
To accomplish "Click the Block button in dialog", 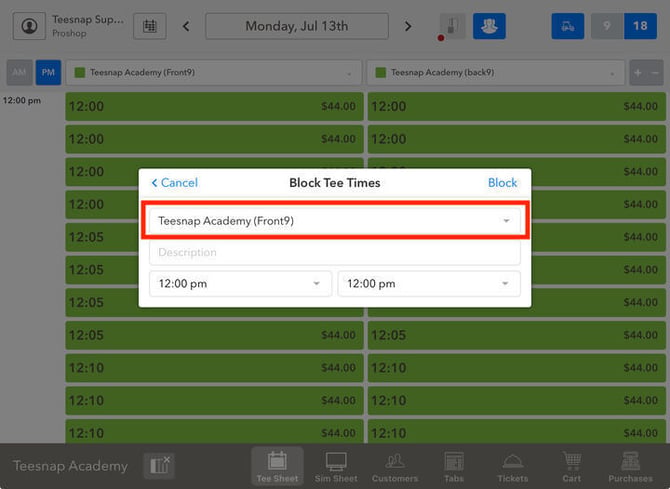I will coord(502,183).
